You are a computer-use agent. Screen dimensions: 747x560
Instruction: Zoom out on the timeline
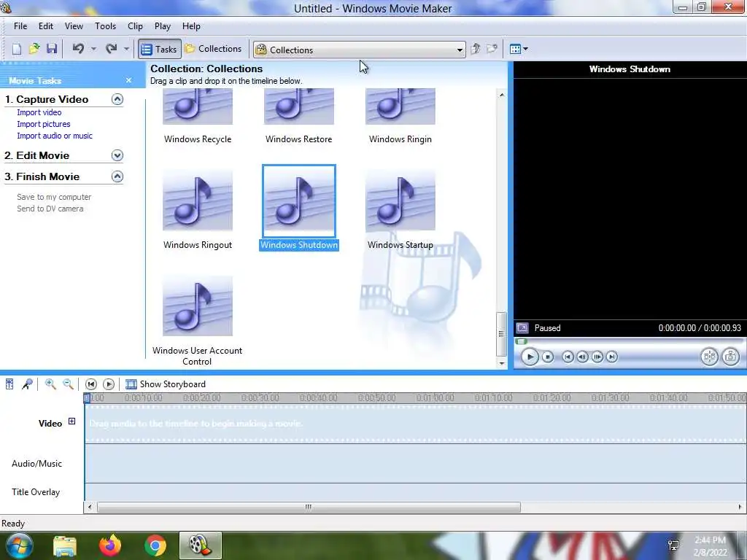[x=68, y=384]
